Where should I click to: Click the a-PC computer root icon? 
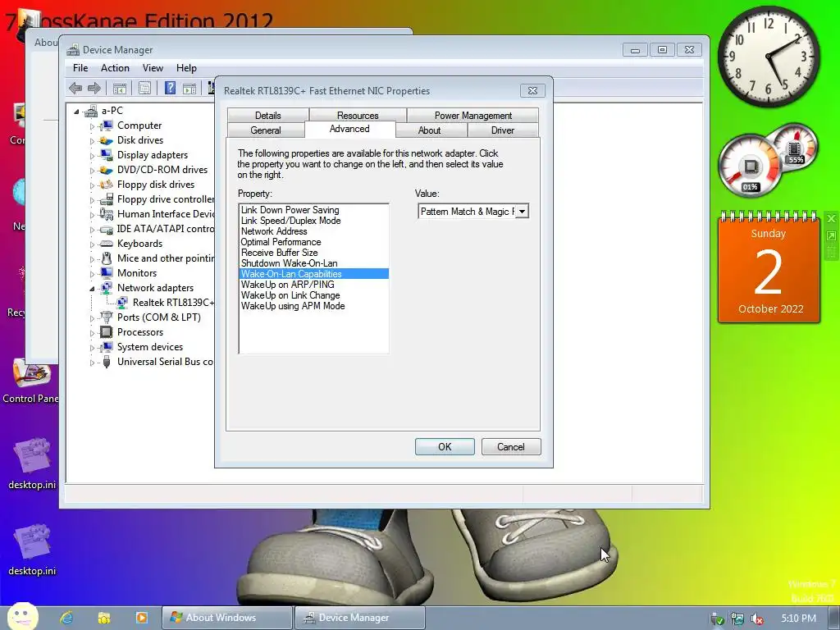pos(90,111)
